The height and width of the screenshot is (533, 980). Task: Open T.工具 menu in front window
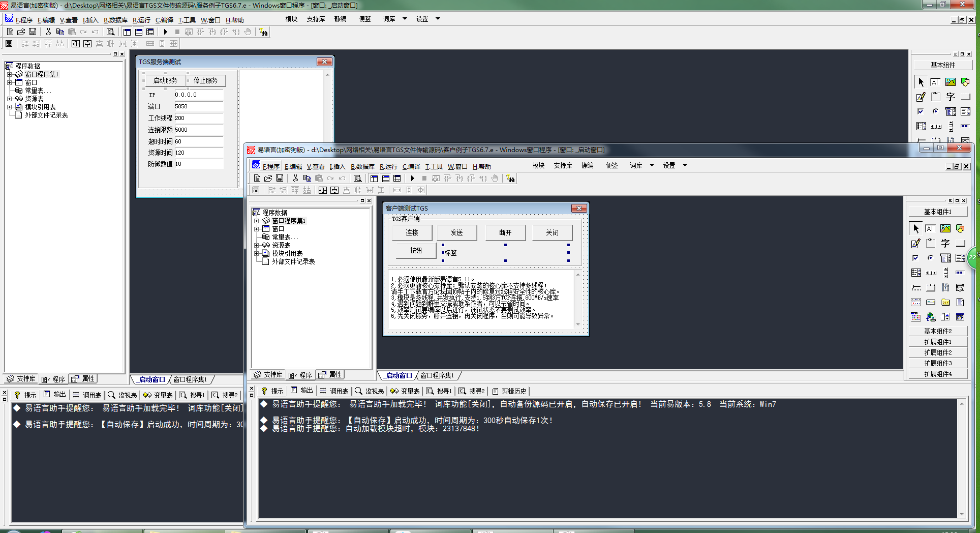(x=434, y=166)
